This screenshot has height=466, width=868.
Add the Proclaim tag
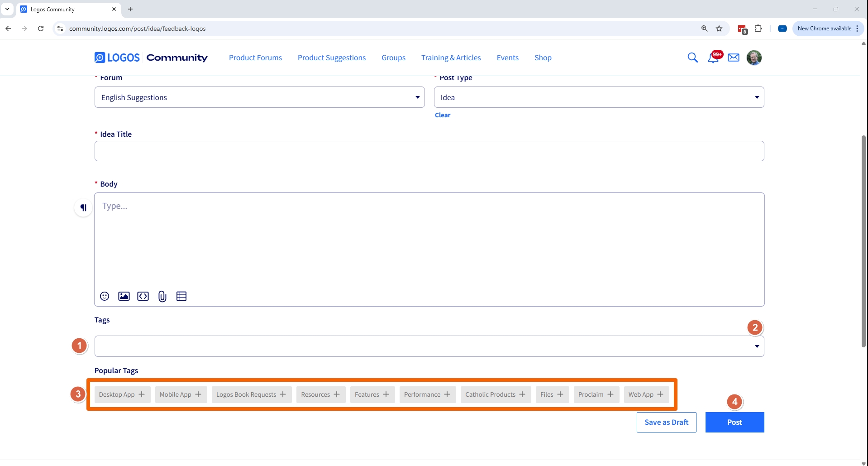coord(596,394)
